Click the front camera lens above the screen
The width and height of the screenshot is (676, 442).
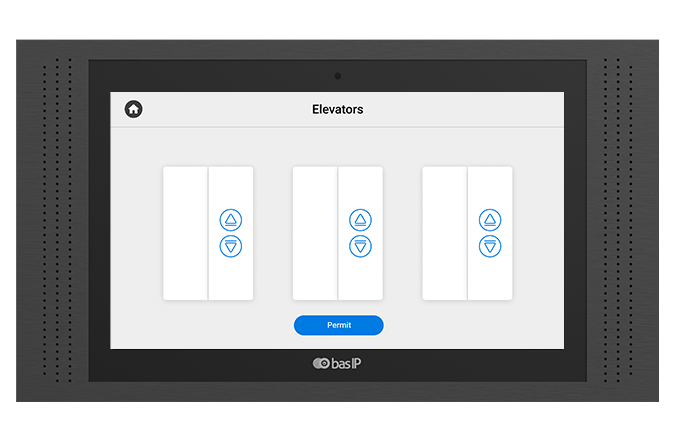(338, 76)
